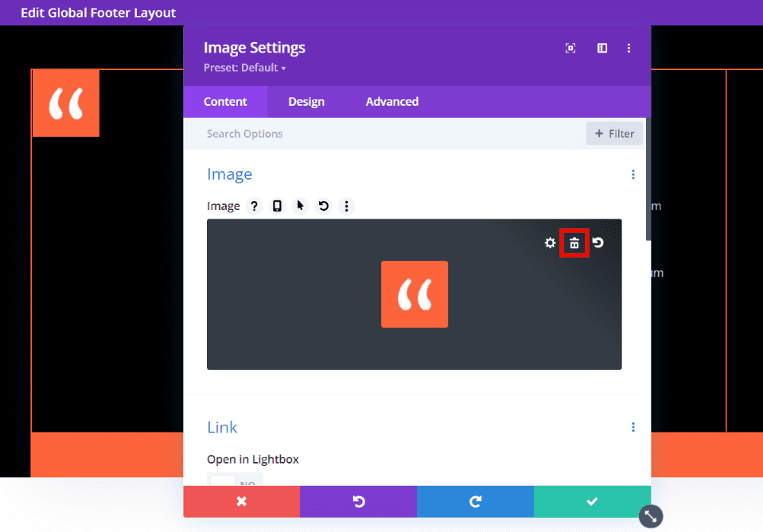The width and height of the screenshot is (763, 532).
Task: Undo the last change with the purple arrow
Action: click(x=358, y=502)
